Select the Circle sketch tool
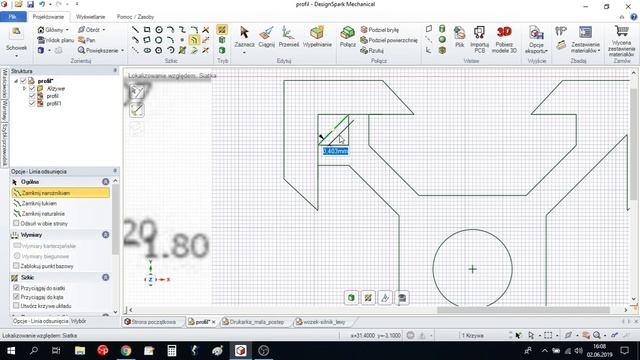The image size is (640, 360). (x=159, y=30)
